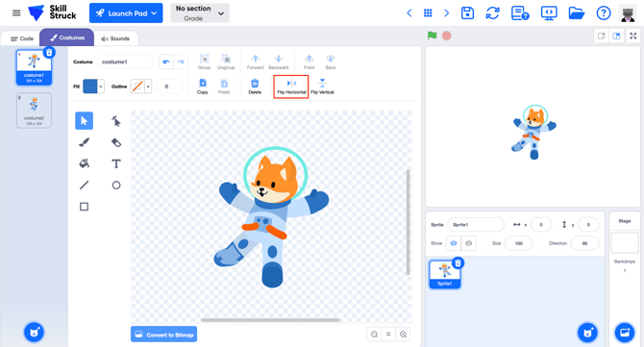This screenshot has width=644, height=347.
Task: Enter full screen stage mode
Action: (x=633, y=37)
